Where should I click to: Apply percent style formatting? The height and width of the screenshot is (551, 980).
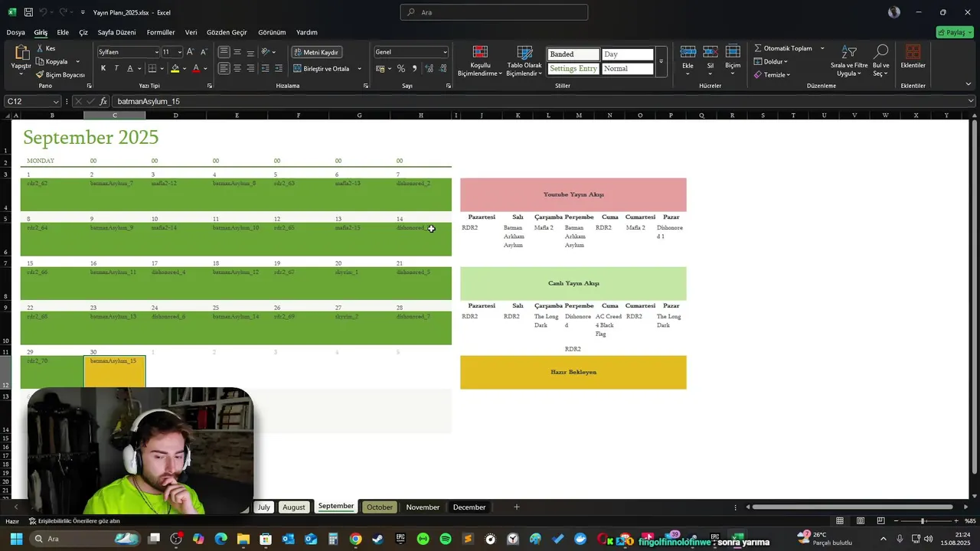(x=400, y=68)
